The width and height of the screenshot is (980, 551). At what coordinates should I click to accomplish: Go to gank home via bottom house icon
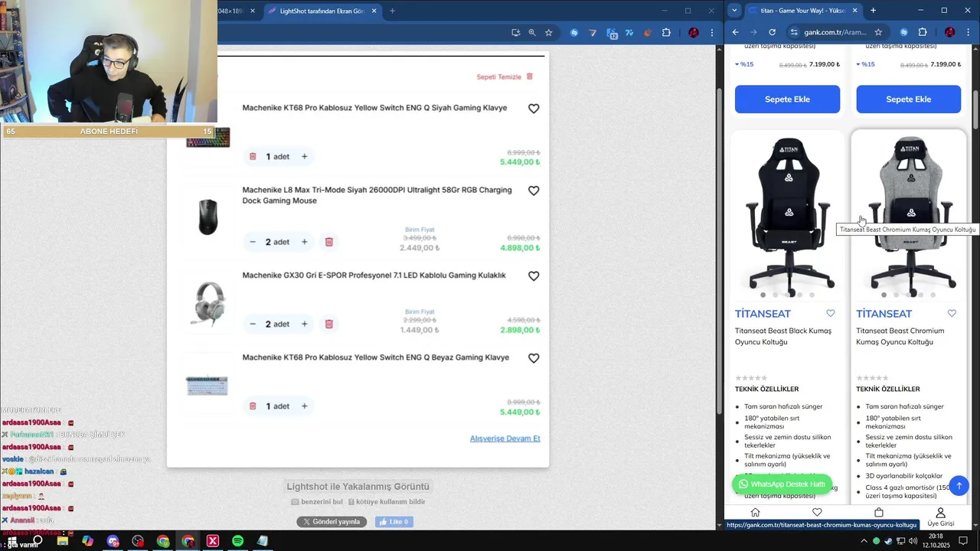pos(755,513)
